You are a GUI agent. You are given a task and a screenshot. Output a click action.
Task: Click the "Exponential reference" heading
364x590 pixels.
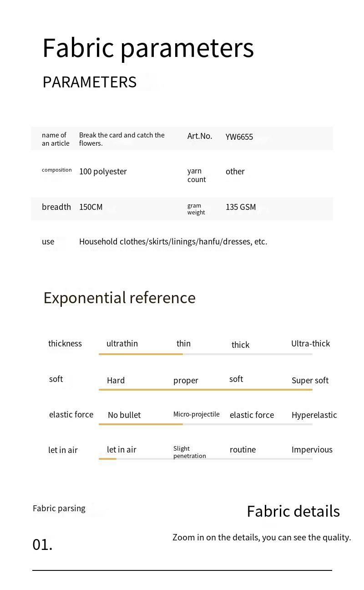(x=119, y=298)
